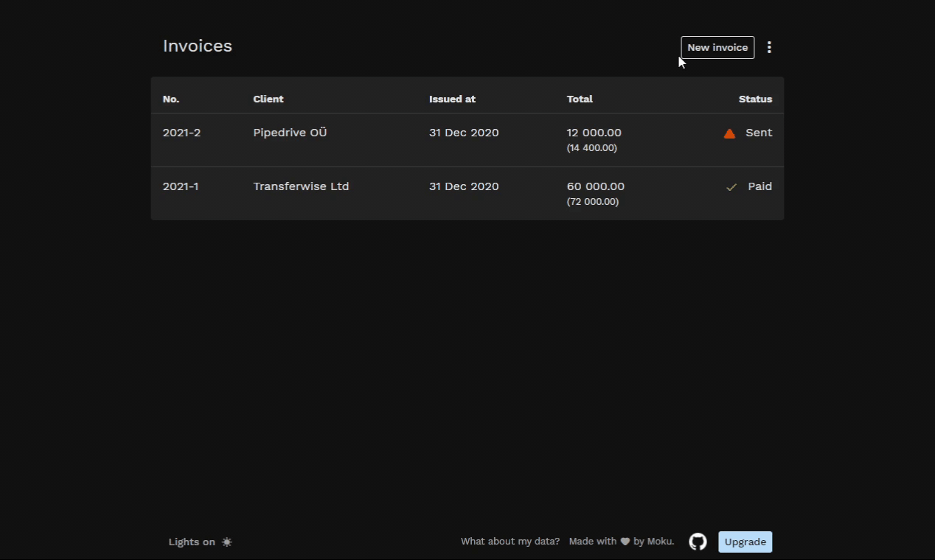
Task: Click the Sent status indicator for invoice 2021-2
Action: [748, 133]
